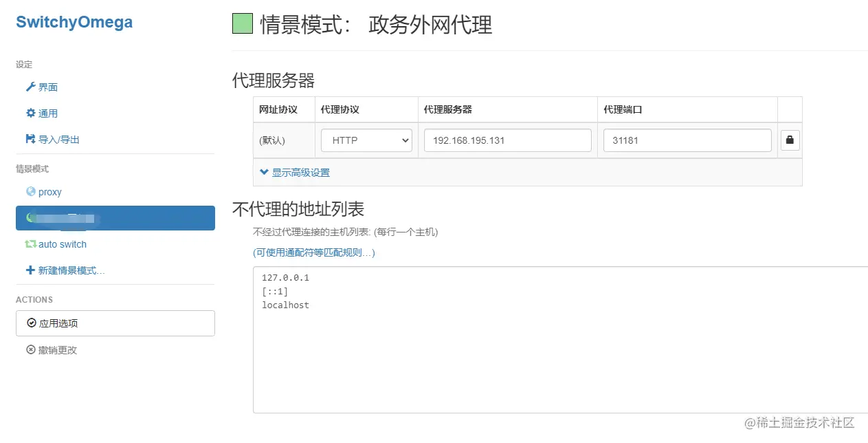The width and height of the screenshot is (868, 443).
Task: Click the [::1] line in bypass list
Action: click(275, 292)
